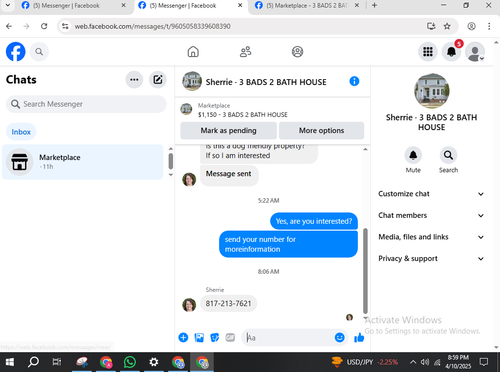Open WhatsApp from the taskbar

tap(129, 362)
